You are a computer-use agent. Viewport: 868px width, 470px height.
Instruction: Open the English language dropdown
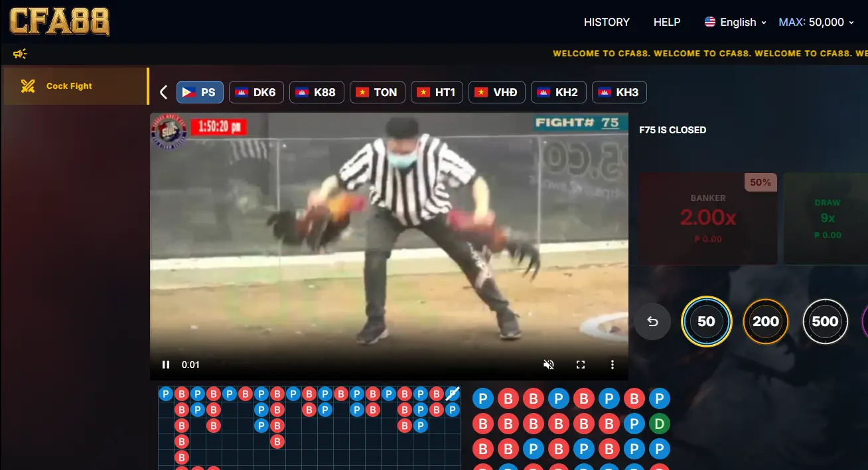tap(735, 22)
